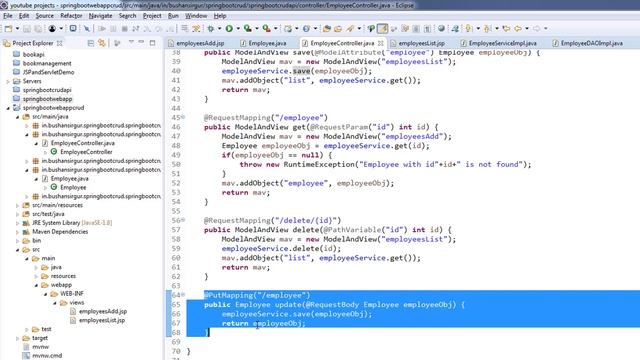Maximize the Project Explorer panel
This screenshot has width=640, height=360.
click(x=152, y=42)
